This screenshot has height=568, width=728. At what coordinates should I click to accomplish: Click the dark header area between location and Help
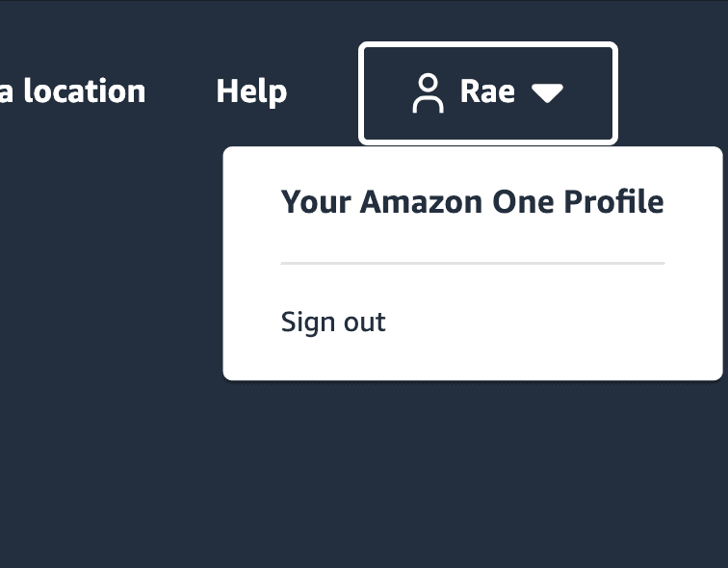click(x=181, y=91)
